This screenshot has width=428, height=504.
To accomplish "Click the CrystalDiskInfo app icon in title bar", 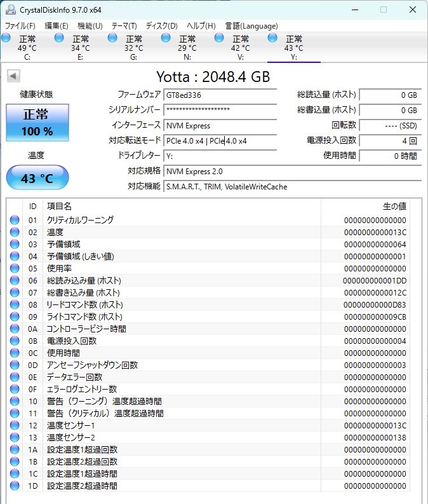I will 11,10.
